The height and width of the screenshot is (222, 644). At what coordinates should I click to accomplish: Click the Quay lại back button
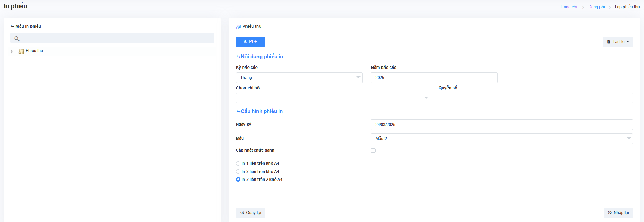(250, 213)
